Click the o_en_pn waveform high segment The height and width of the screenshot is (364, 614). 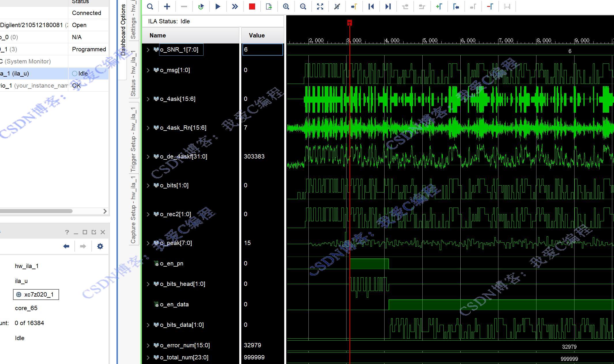coord(369,264)
